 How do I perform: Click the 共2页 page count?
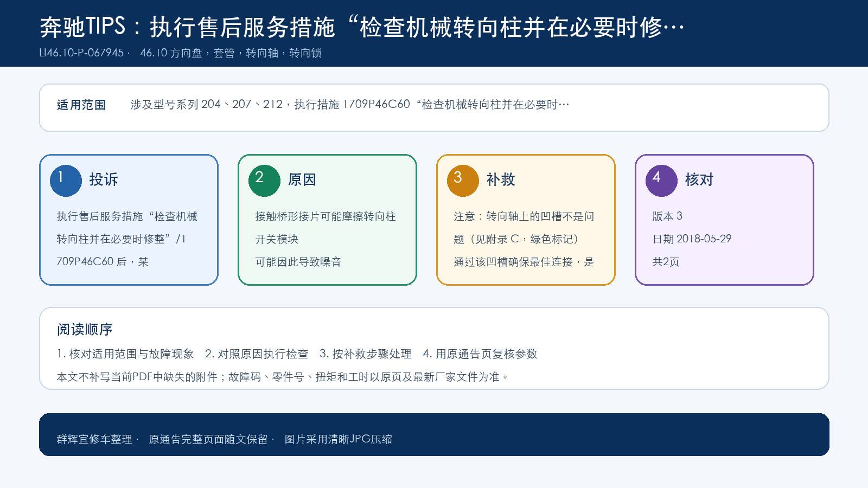(x=666, y=262)
